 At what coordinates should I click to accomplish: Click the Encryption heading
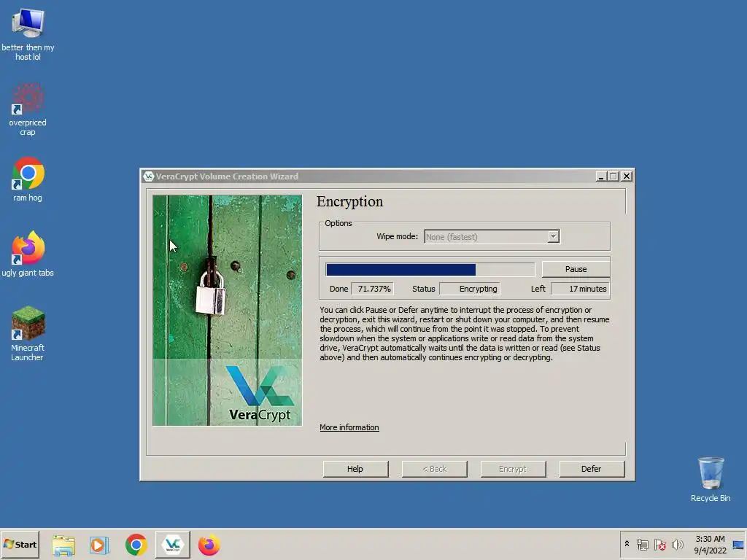pos(349,201)
